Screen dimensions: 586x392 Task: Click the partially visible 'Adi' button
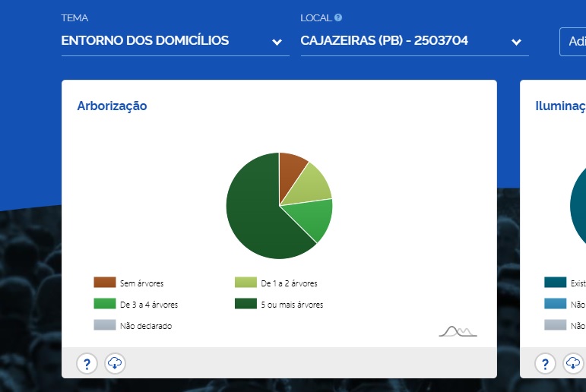coord(572,42)
